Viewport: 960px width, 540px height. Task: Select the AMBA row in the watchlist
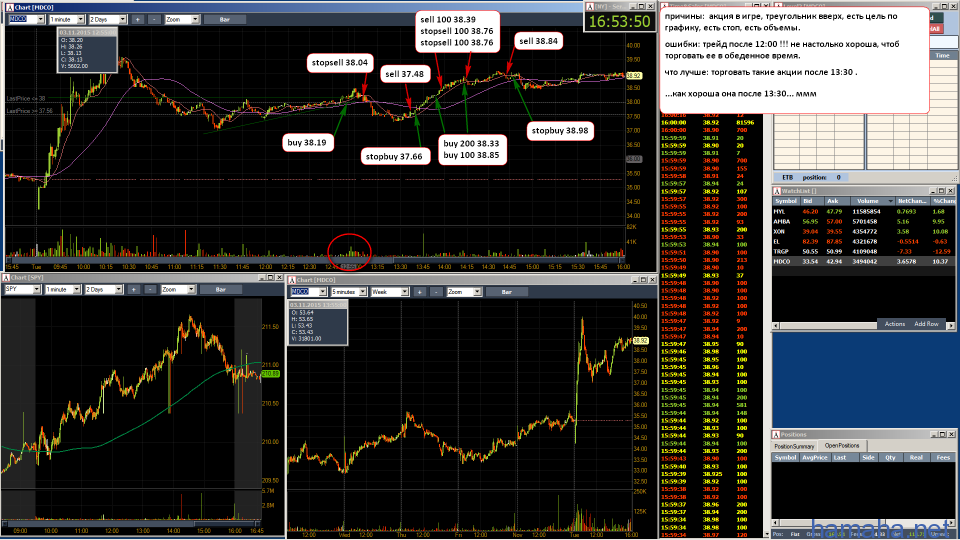[x=863, y=222]
